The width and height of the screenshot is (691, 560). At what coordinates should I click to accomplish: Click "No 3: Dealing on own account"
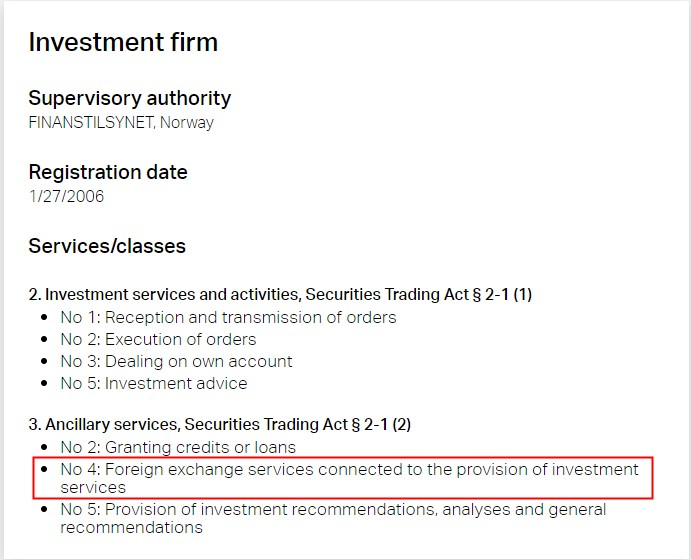[x=176, y=361]
